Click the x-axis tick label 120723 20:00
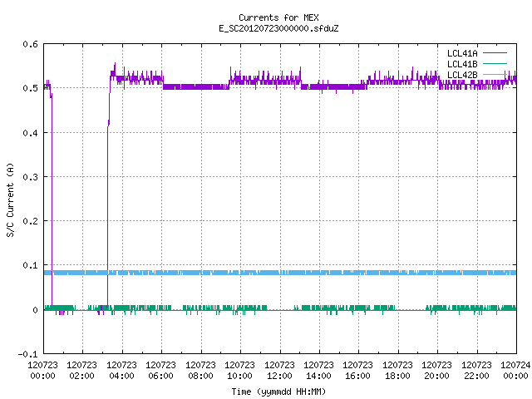 pyautogui.click(x=436, y=371)
